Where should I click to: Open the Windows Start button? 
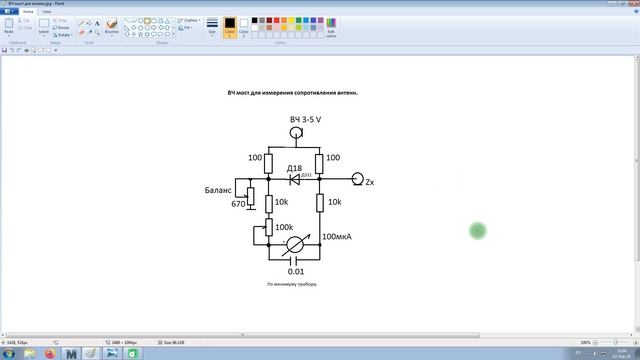pos(9,353)
